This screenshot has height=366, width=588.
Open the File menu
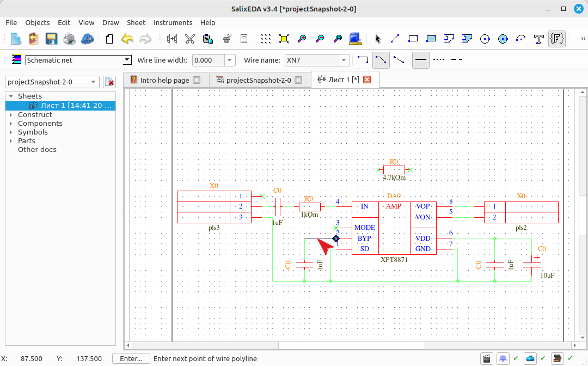click(x=11, y=22)
